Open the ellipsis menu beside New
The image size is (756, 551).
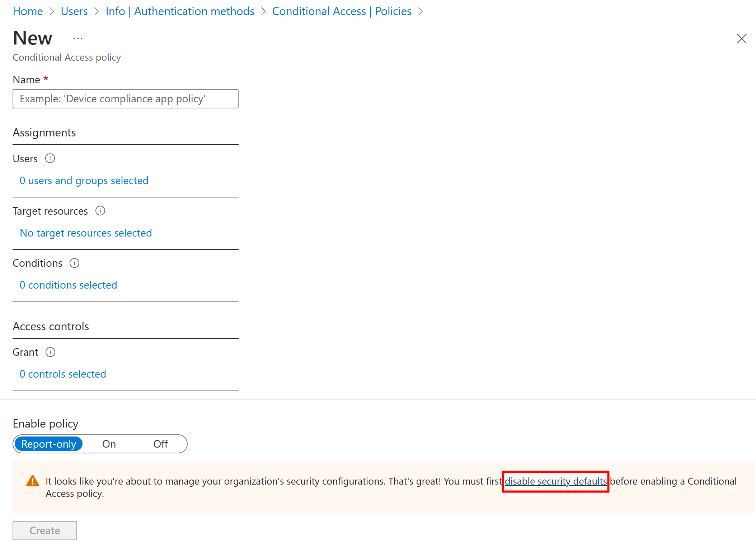pyautogui.click(x=78, y=38)
